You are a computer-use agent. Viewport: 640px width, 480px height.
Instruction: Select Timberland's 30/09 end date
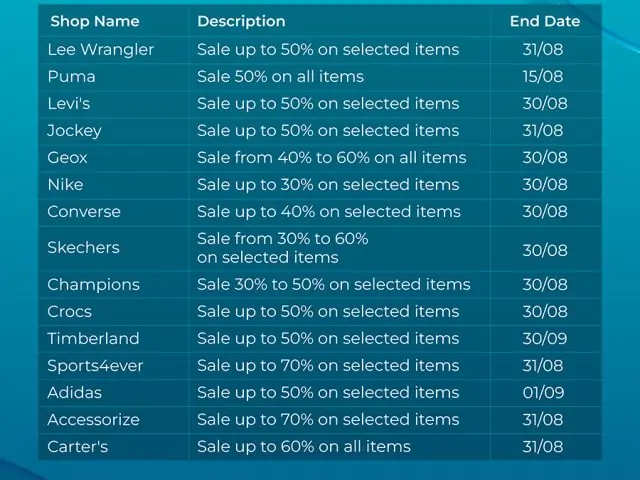(x=544, y=338)
